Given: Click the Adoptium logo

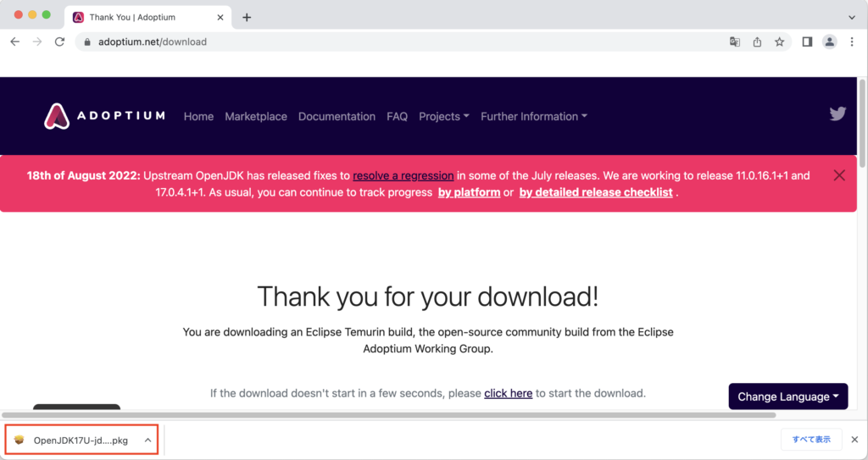Looking at the screenshot, I should [x=104, y=116].
